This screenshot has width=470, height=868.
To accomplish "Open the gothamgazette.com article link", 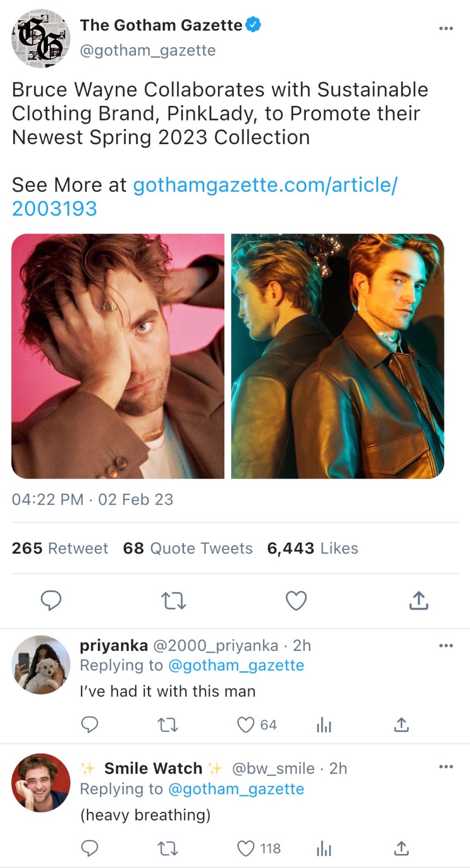I will pyautogui.click(x=265, y=185).
